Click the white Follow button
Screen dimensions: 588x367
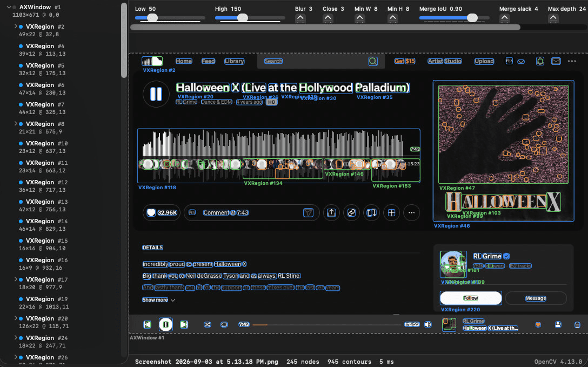click(x=471, y=298)
